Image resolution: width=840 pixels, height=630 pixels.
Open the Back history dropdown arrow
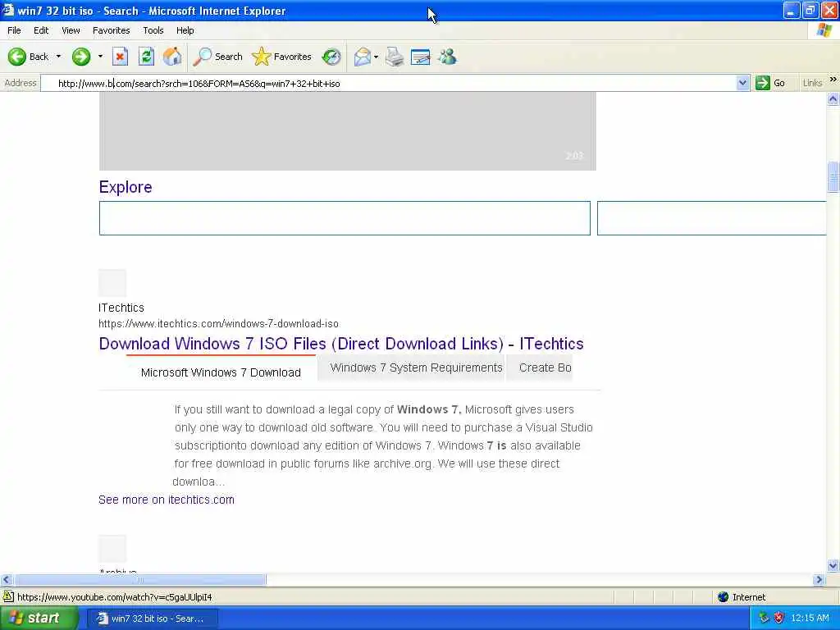[58, 57]
